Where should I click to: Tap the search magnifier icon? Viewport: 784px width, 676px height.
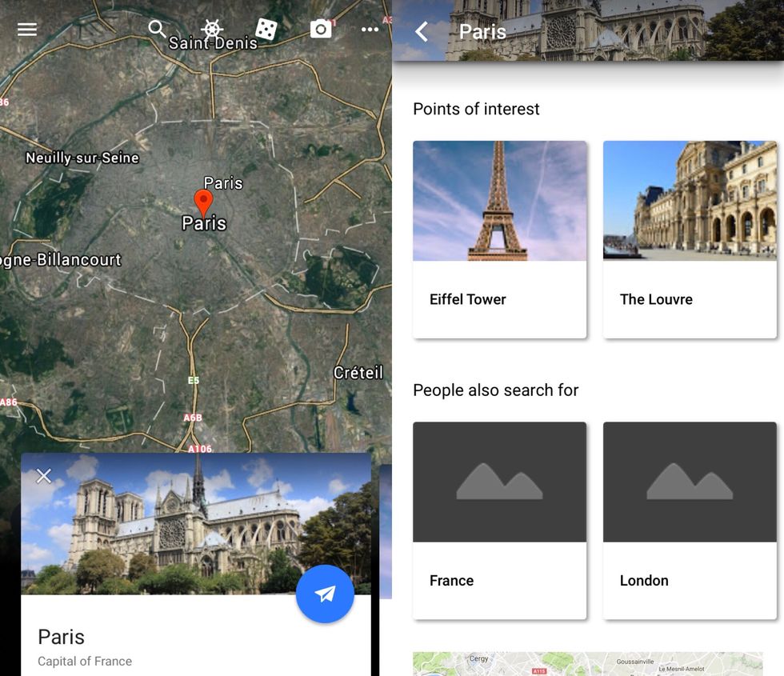[x=158, y=30]
